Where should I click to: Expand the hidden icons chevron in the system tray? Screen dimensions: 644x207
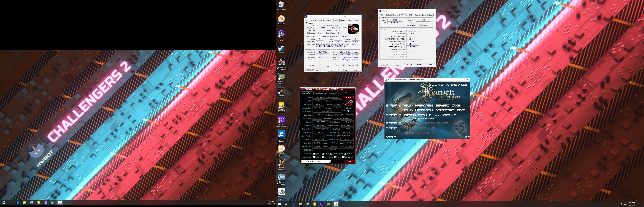619,204
